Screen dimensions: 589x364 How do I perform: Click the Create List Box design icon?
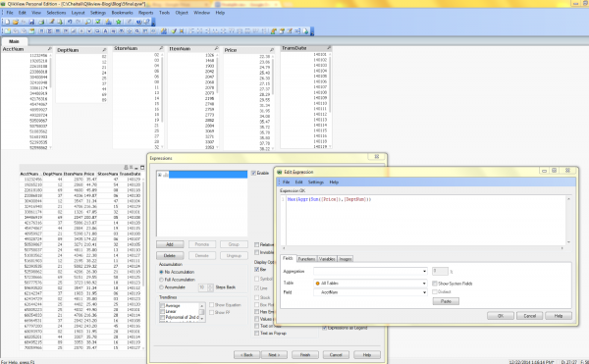pyautogui.click(x=41, y=31)
